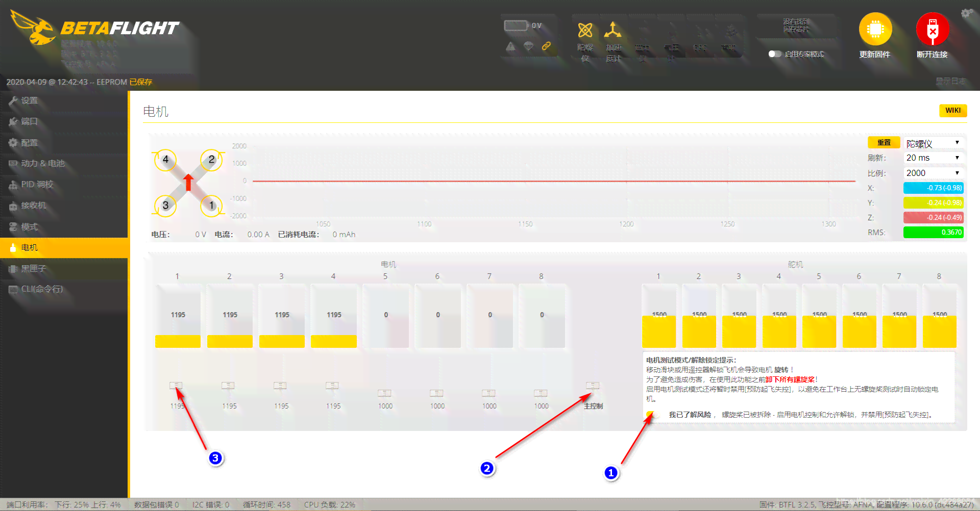The height and width of the screenshot is (511, 980).
Task: Click the link status icon in header
Action: tap(546, 46)
